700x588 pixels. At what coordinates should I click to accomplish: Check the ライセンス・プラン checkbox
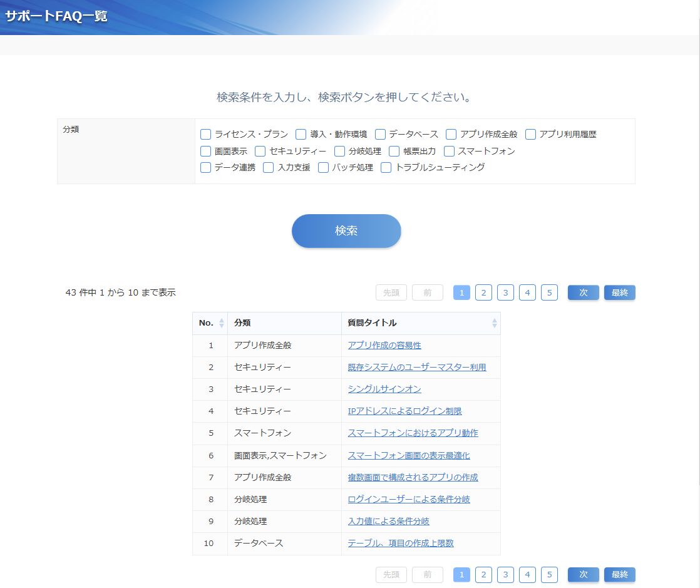click(206, 135)
